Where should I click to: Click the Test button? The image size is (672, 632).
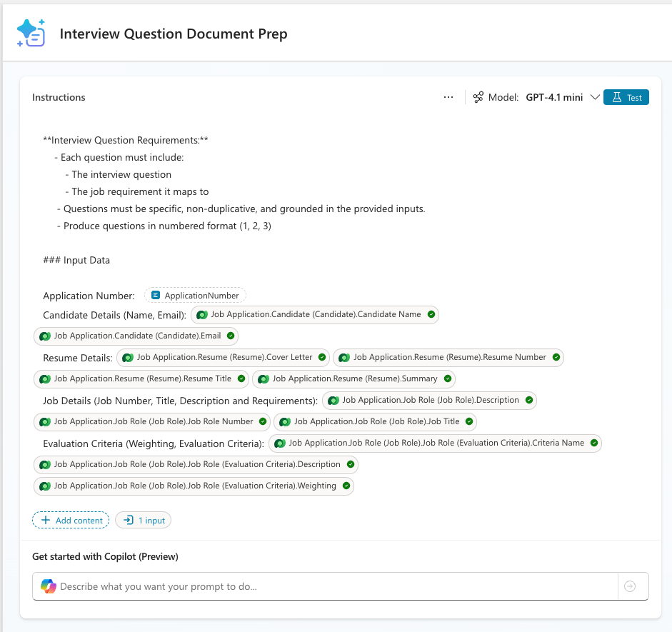pyautogui.click(x=626, y=97)
